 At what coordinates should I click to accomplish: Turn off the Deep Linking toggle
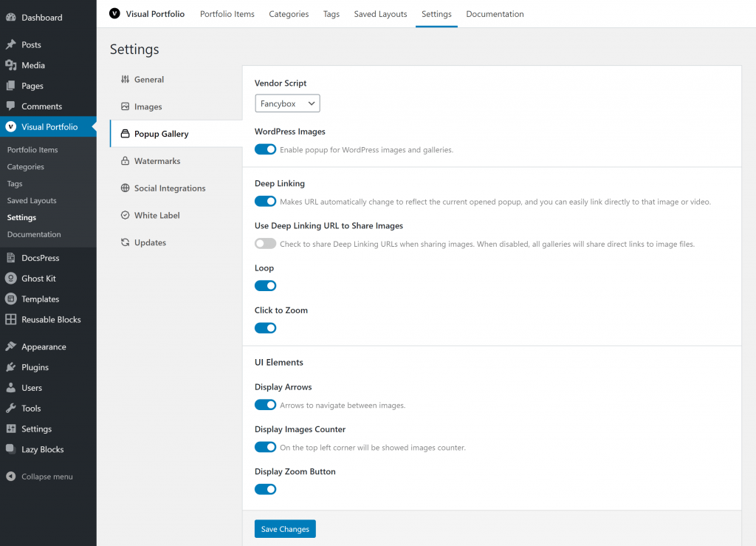265,201
